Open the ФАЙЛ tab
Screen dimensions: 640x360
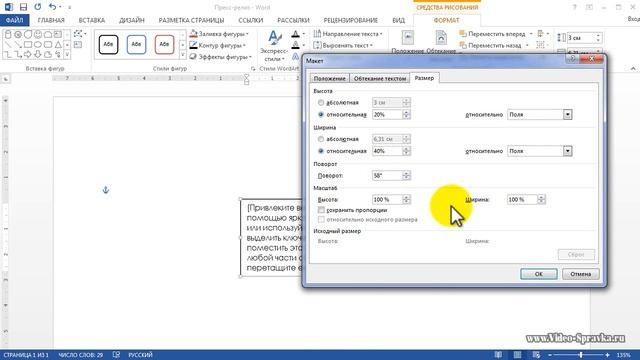point(15,20)
